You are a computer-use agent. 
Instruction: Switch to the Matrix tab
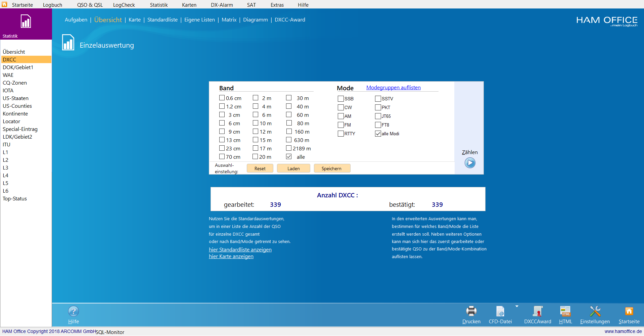[x=229, y=20]
